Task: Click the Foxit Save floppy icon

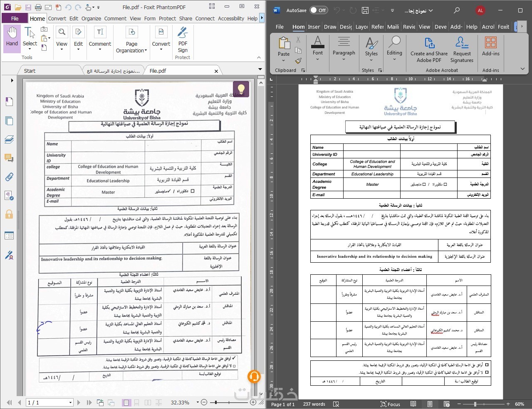Action: pyautogui.click(x=28, y=7)
